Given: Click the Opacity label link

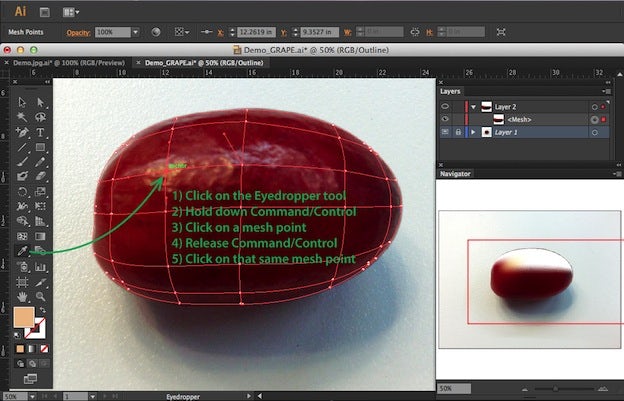Looking at the screenshot, I should 79,32.
